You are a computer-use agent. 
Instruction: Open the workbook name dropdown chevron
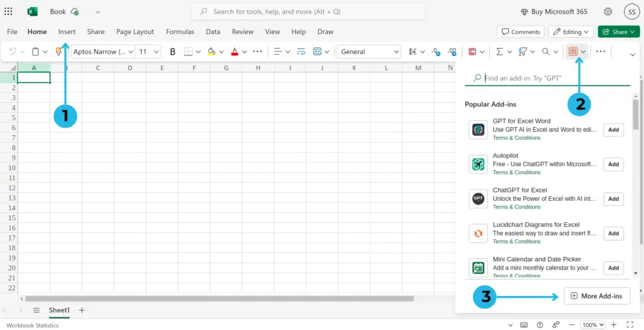pos(97,12)
